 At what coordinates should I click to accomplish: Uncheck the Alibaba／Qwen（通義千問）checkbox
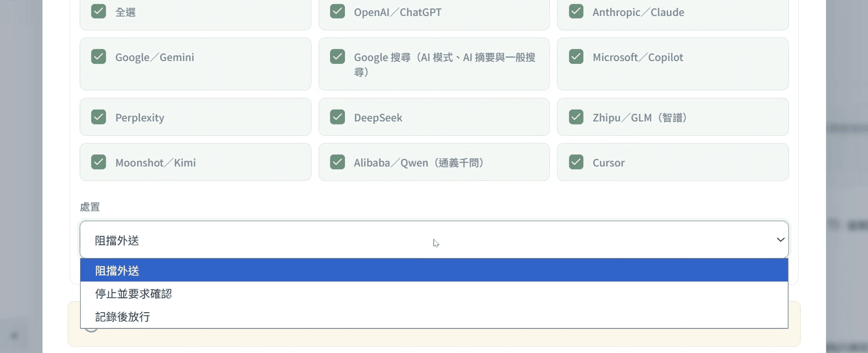pyautogui.click(x=337, y=162)
